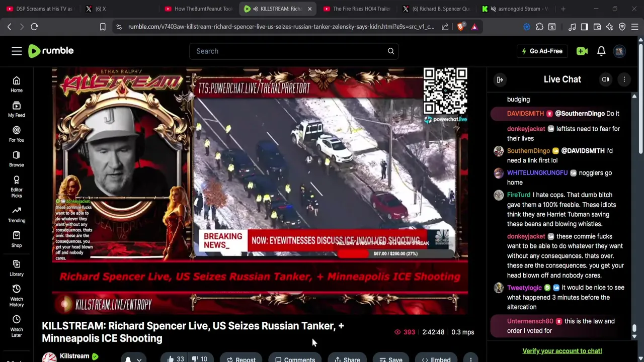Open Trending in the sidebar
This screenshot has height=362, width=644.
[x=17, y=215]
